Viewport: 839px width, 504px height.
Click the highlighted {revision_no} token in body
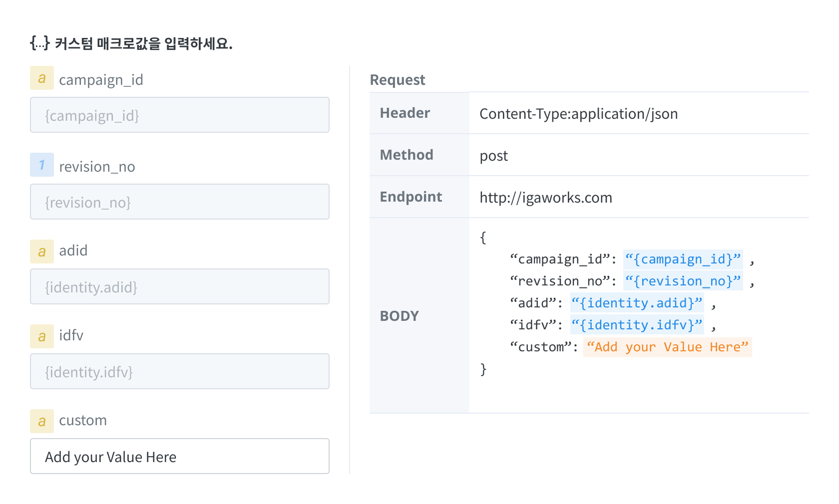coord(683,281)
